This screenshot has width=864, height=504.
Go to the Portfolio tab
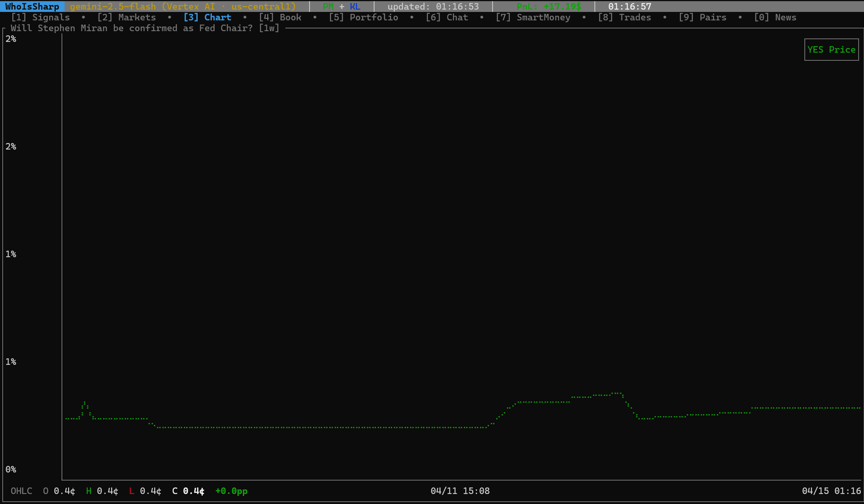click(363, 17)
